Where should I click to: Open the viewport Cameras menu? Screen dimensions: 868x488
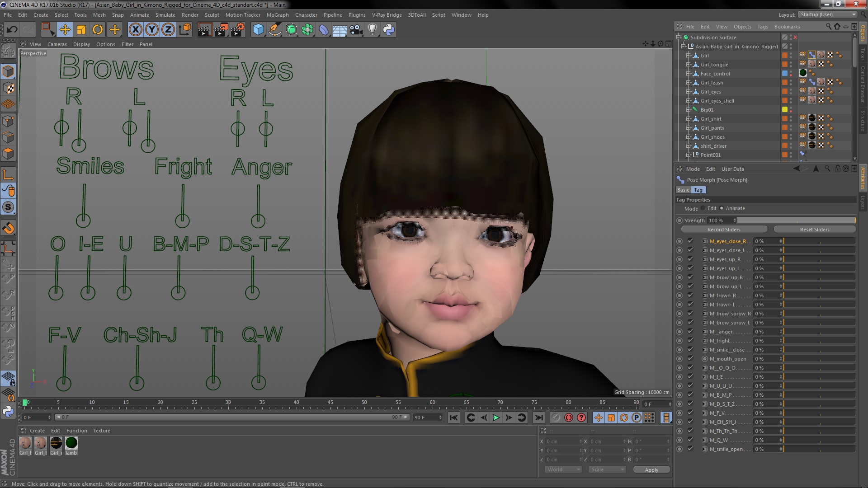(57, 44)
